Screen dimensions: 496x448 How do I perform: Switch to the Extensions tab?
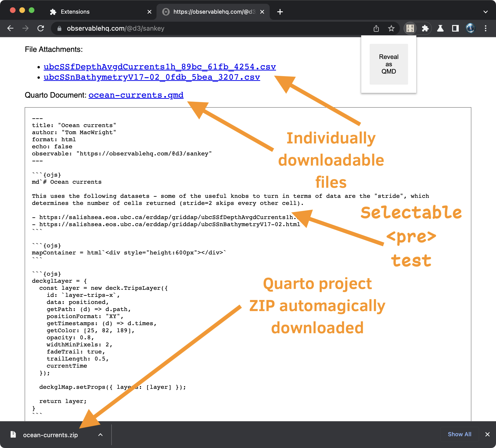75,12
